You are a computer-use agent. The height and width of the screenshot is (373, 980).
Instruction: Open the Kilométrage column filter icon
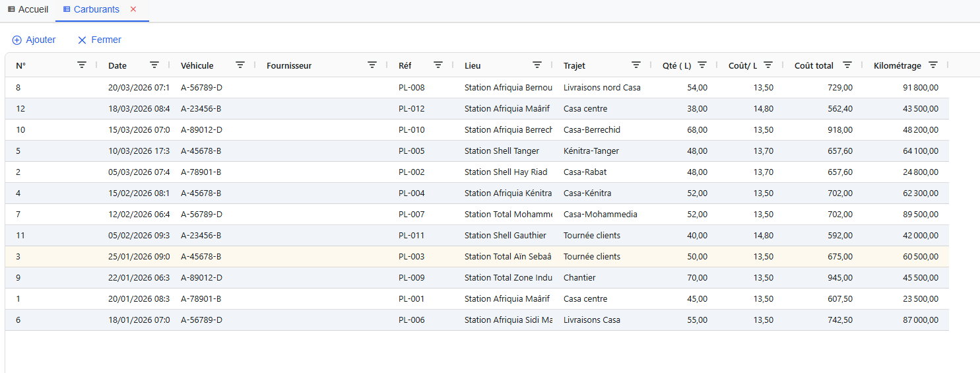point(933,65)
